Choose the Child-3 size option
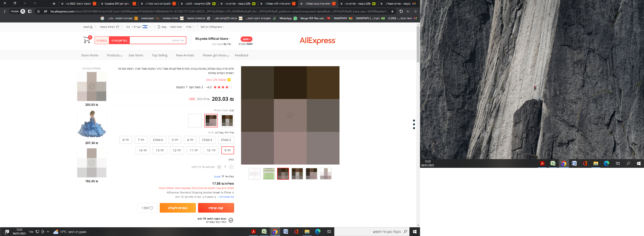 point(207,140)
